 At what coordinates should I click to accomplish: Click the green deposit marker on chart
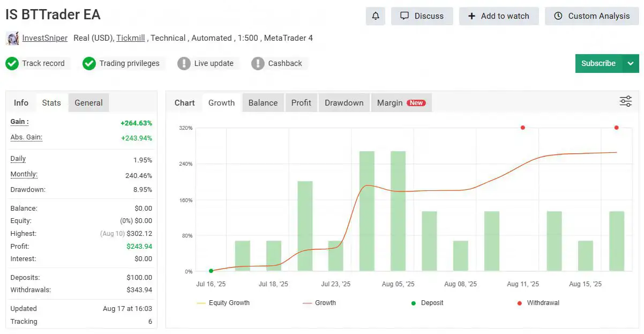point(211,271)
